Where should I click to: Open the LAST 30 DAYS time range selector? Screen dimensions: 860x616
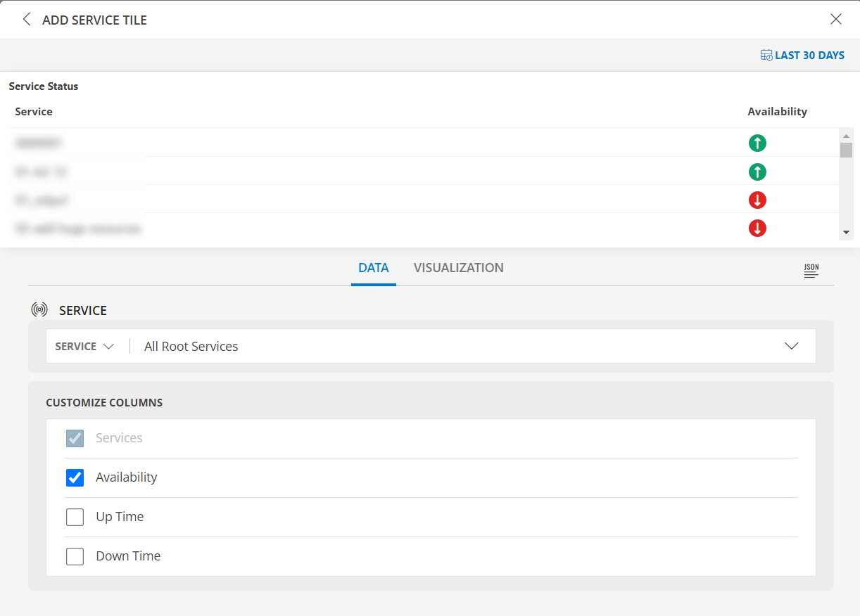pyautogui.click(x=809, y=54)
